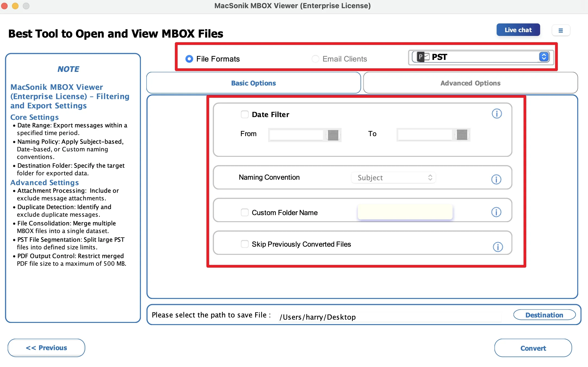Click the Custom Folder Name text field
The height and width of the screenshot is (367, 588).
(405, 212)
